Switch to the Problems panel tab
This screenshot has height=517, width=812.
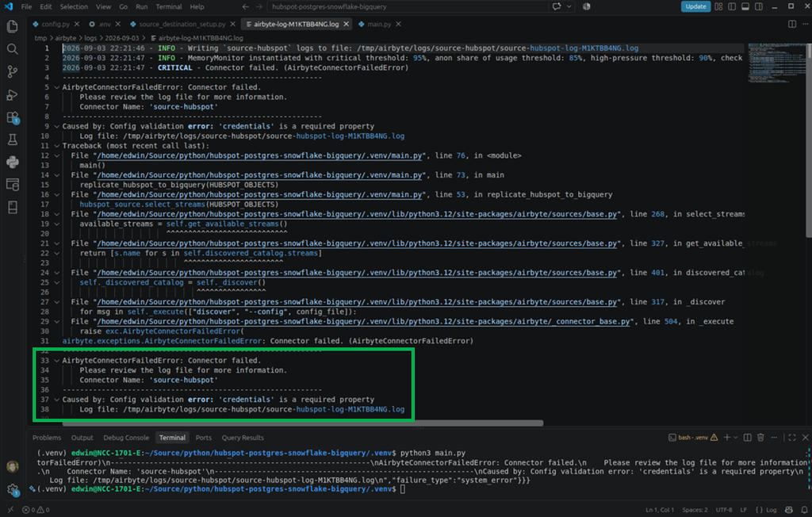pos(47,437)
